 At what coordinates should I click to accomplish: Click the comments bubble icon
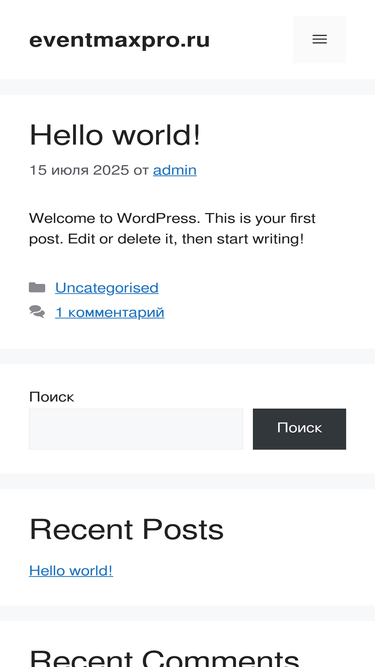(x=37, y=312)
